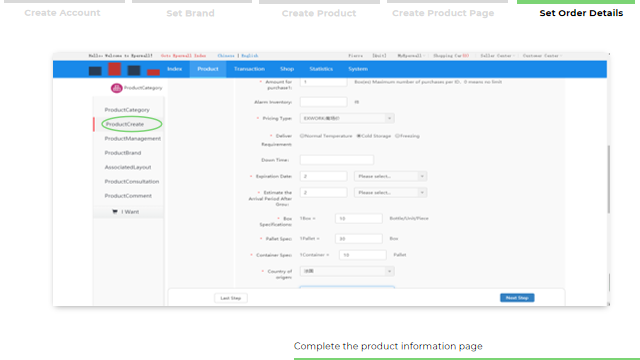Go to Set Brand step
Viewport: 640px width, 360px height.
pos(191,13)
